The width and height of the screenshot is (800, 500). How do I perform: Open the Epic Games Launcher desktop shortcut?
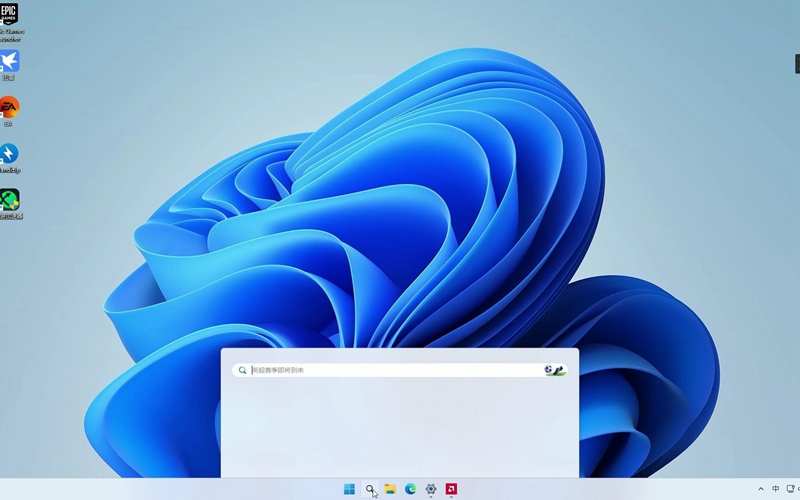[x=9, y=15]
